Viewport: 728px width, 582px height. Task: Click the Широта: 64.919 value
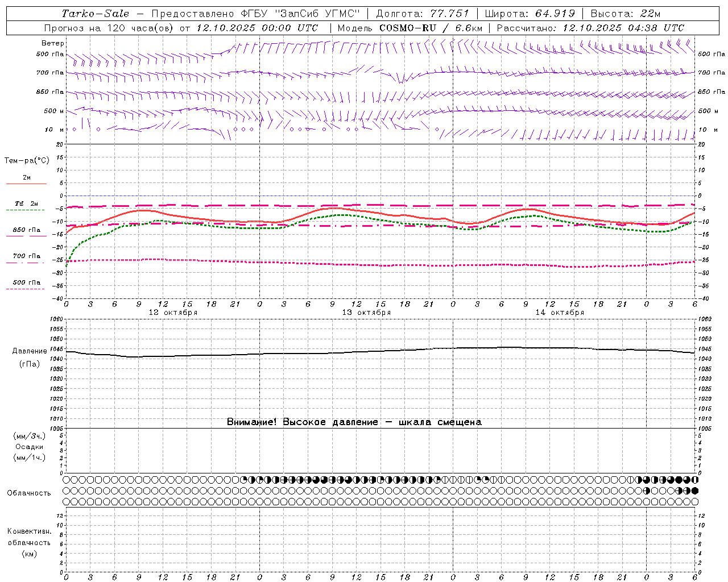pyautogui.click(x=530, y=14)
